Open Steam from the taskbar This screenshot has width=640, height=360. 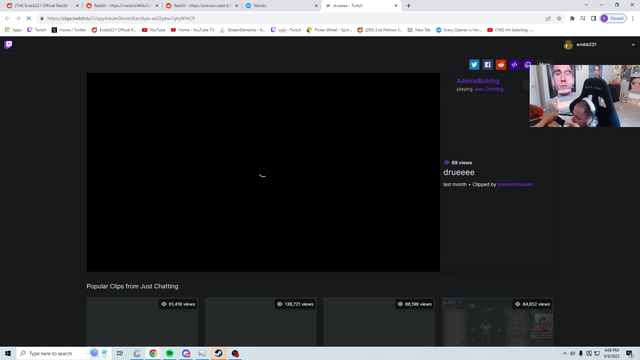pyautogui.click(x=218, y=353)
